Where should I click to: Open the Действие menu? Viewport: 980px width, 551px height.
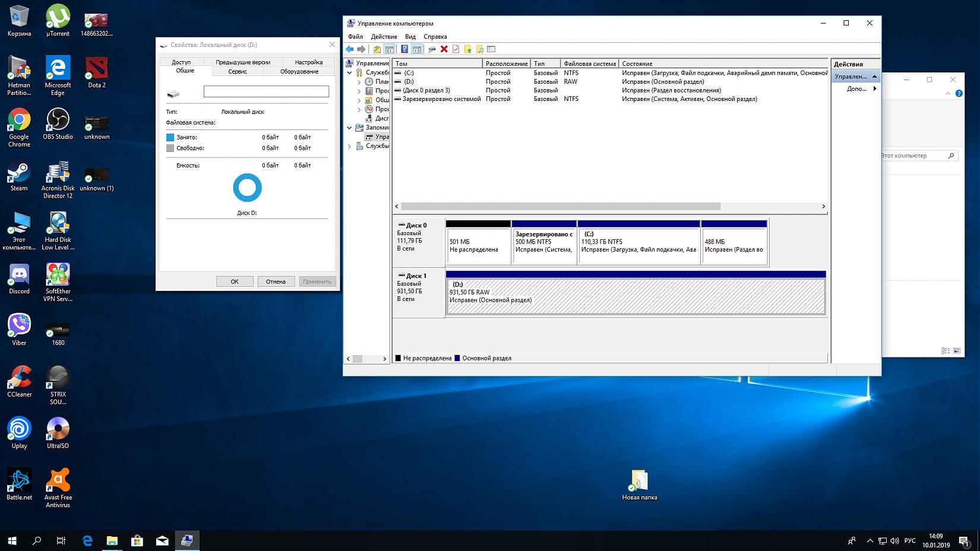coord(384,37)
